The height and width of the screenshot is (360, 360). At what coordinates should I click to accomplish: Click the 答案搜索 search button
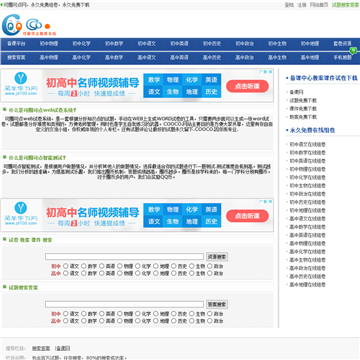217,304
